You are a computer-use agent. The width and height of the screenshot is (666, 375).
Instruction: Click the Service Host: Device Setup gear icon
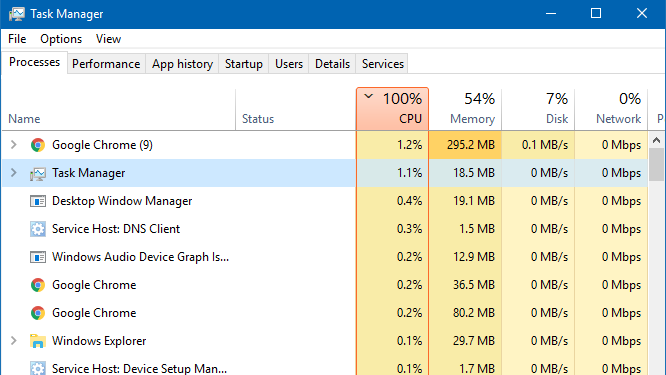pos(38,368)
